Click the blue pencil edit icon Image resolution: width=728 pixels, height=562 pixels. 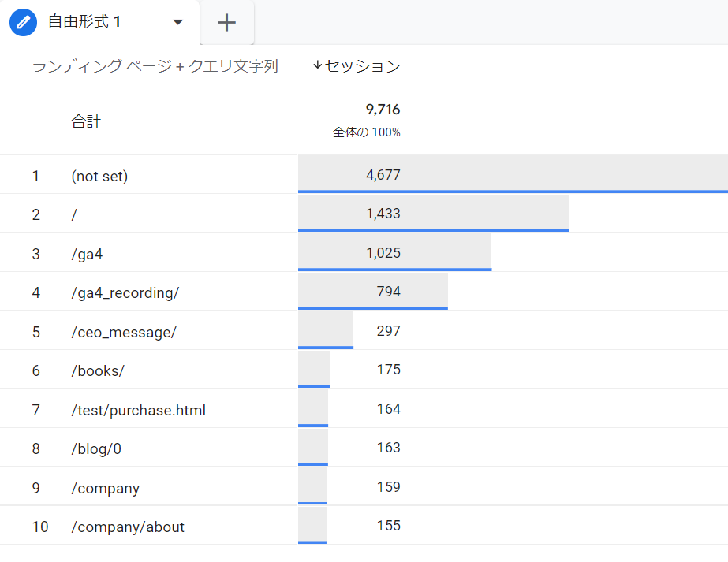[x=23, y=22]
